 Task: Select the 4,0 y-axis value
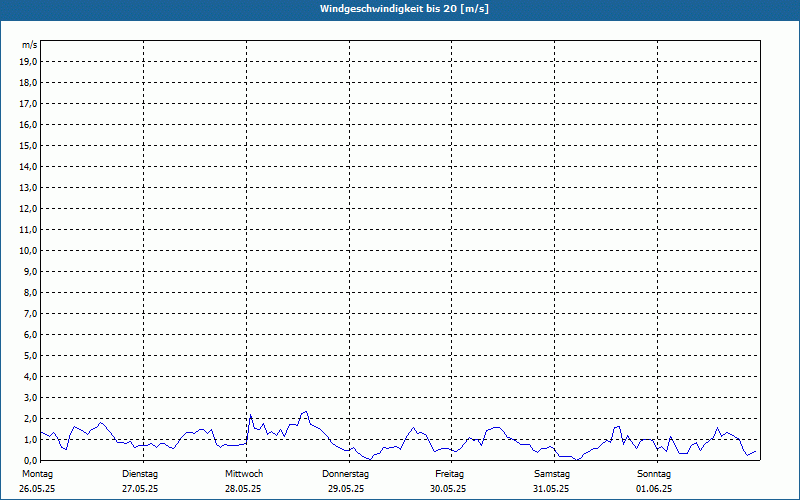30,377
